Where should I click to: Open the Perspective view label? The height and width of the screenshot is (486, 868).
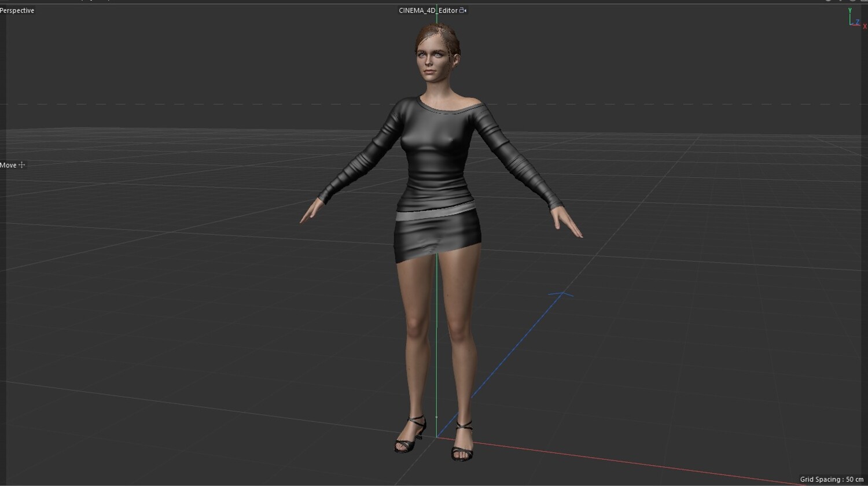tap(17, 10)
